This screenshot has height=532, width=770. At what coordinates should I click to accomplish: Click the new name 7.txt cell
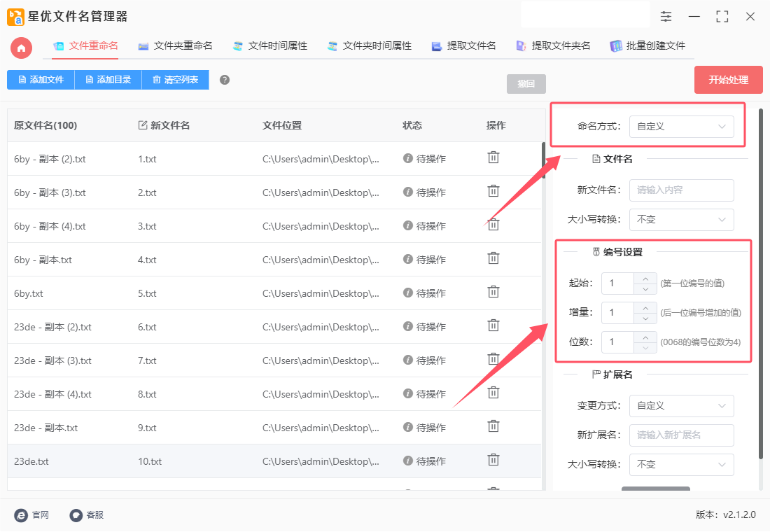(x=147, y=360)
